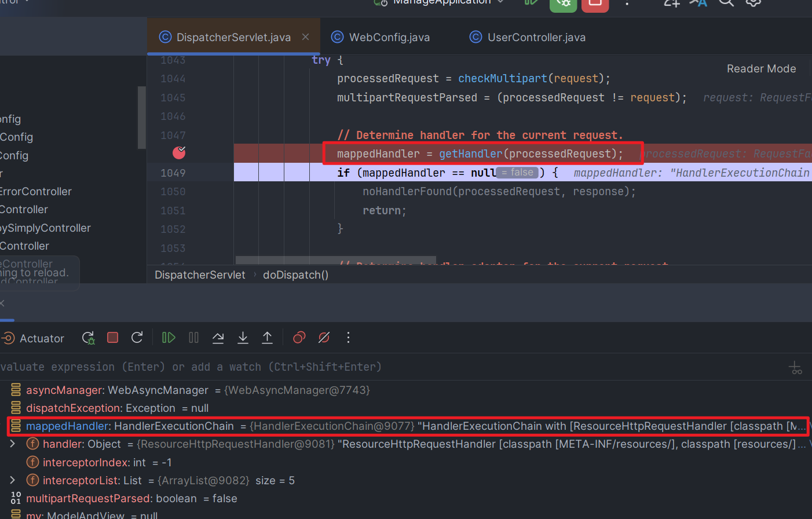Viewport: 812px width, 519px height.
Task: Click the multipartRequestParsed boolean type icon
Action: tap(16, 498)
